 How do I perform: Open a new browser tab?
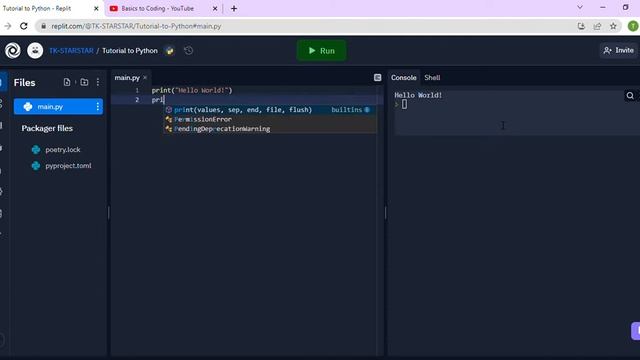pyautogui.click(x=234, y=8)
